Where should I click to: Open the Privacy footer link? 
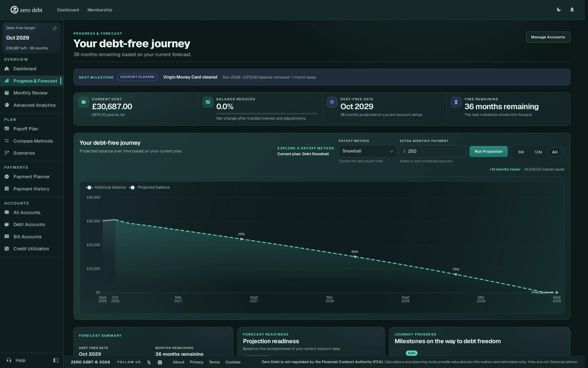196,362
